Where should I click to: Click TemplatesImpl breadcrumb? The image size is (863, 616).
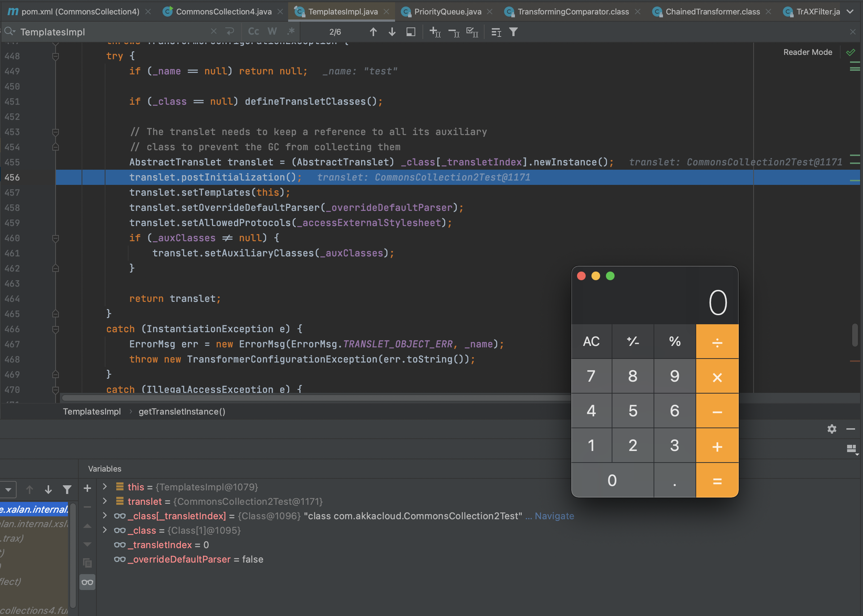(92, 412)
